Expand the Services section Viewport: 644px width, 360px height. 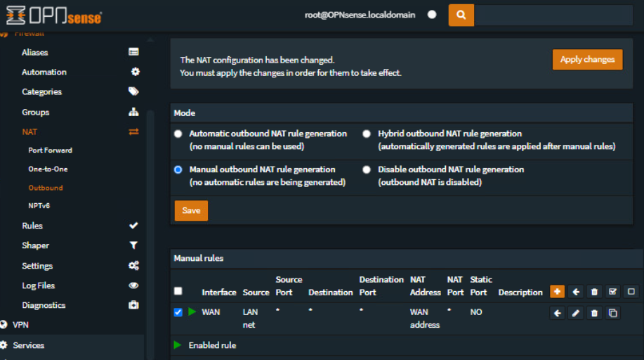[28, 345]
